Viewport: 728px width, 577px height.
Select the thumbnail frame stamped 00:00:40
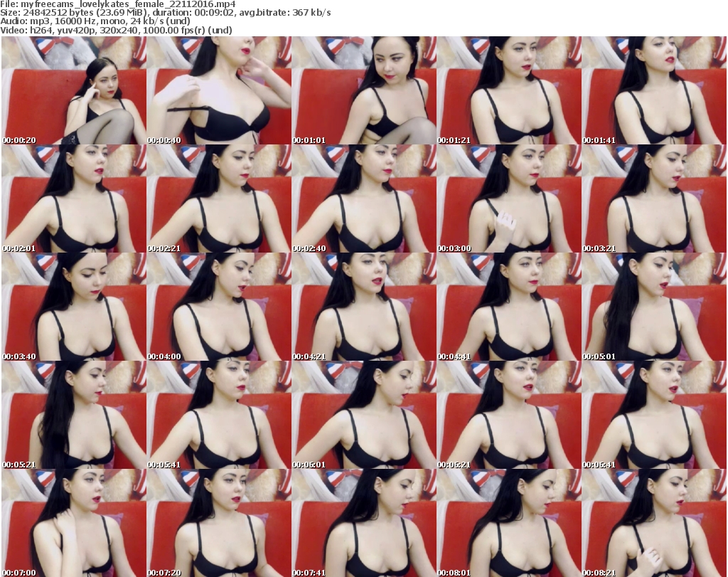(x=219, y=90)
